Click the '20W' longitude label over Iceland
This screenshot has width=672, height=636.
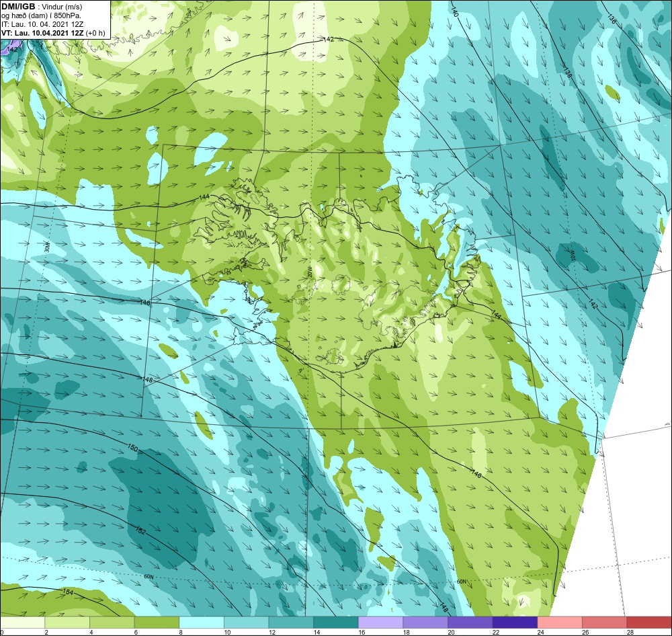[309, 272]
